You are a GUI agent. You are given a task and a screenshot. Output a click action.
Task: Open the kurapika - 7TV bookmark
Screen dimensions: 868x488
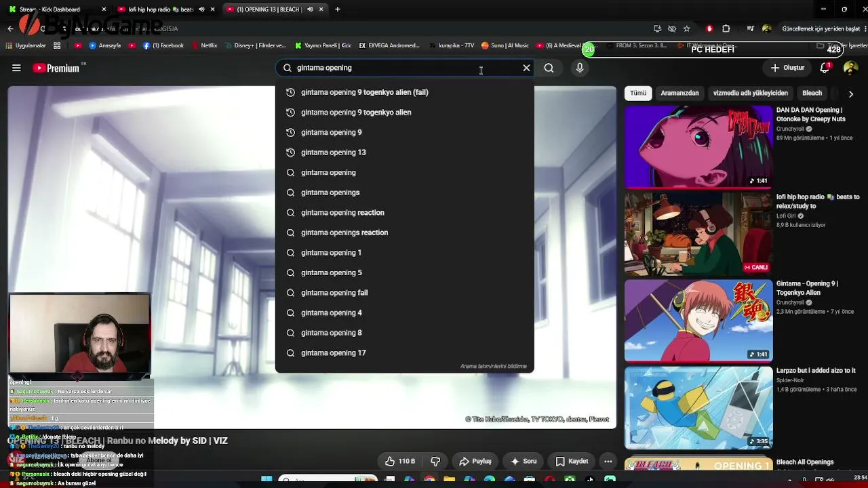point(451,46)
